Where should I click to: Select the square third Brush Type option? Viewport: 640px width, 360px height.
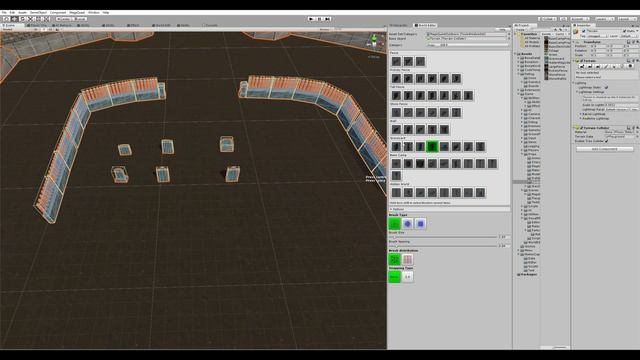click(x=420, y=224)
